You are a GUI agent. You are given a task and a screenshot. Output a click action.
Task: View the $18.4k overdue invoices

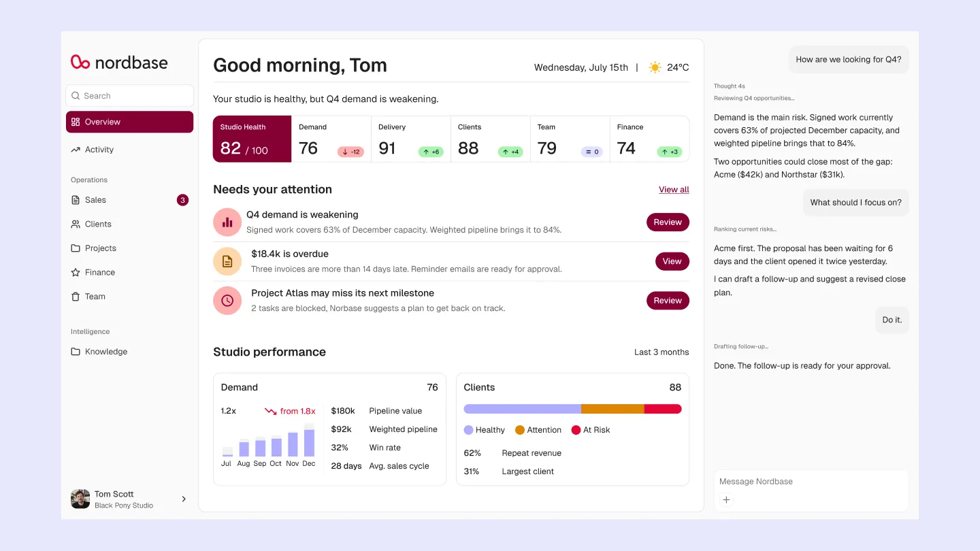tap(672, 261)
